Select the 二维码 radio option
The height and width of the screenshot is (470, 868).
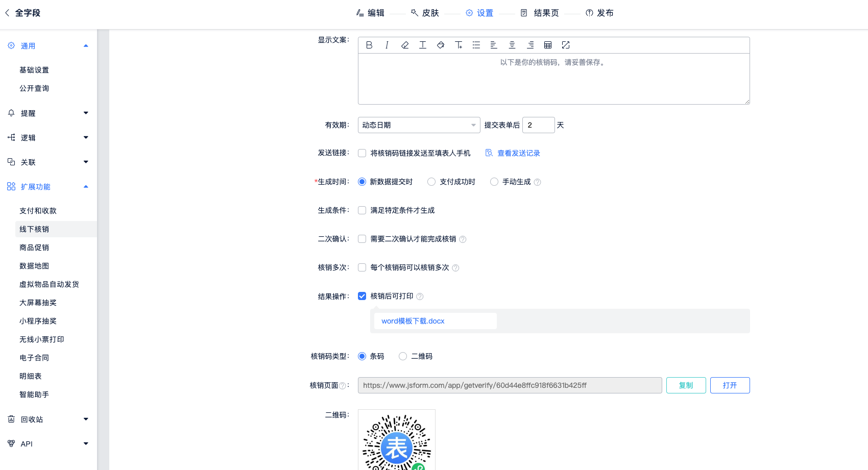[x=403, y=356]
